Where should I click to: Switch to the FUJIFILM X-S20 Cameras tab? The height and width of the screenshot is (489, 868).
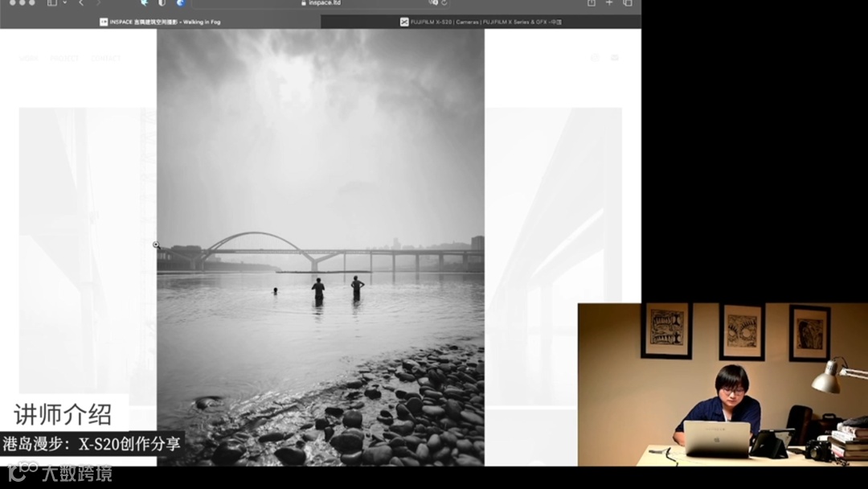[x=481, y=22]
